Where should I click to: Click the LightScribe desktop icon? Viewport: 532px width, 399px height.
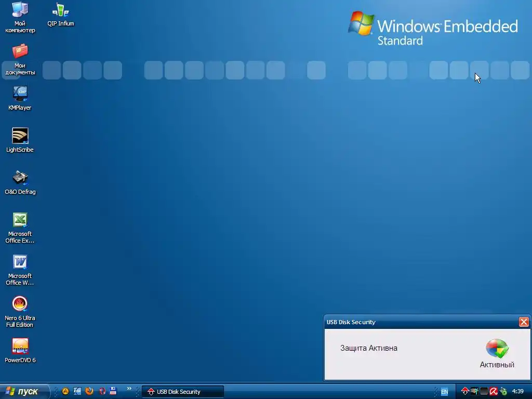[20, 140]
